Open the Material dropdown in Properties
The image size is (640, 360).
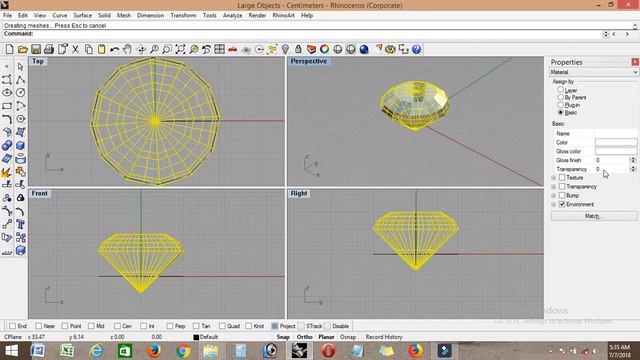[x=593, y=72]
